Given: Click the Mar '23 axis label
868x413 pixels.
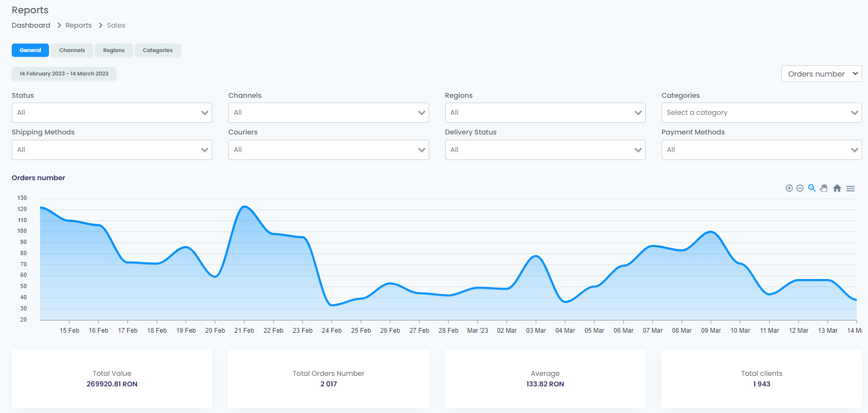Looking at the screenshot, I should (478, 331).
